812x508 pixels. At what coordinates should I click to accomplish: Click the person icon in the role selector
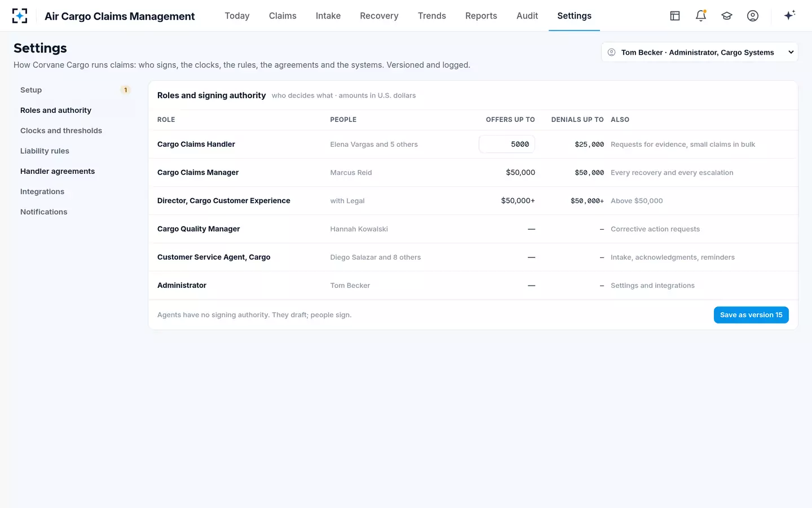point(611,52)
